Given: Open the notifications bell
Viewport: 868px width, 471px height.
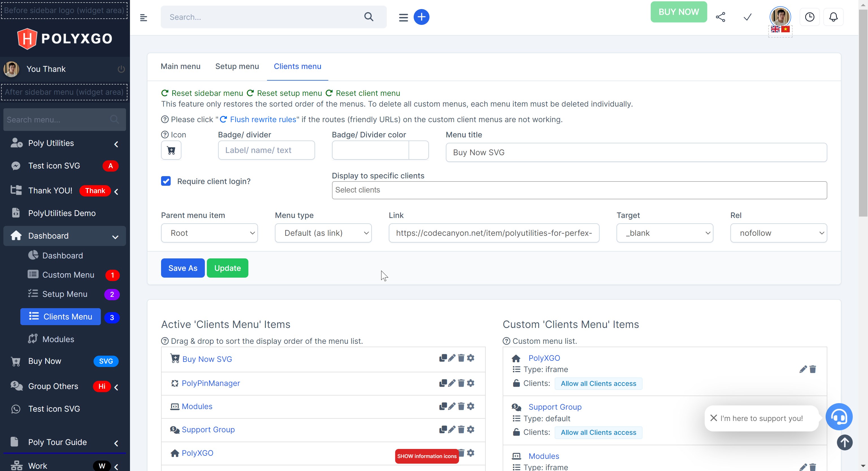Looking at the screenshot, I should (x=833, y=17).
